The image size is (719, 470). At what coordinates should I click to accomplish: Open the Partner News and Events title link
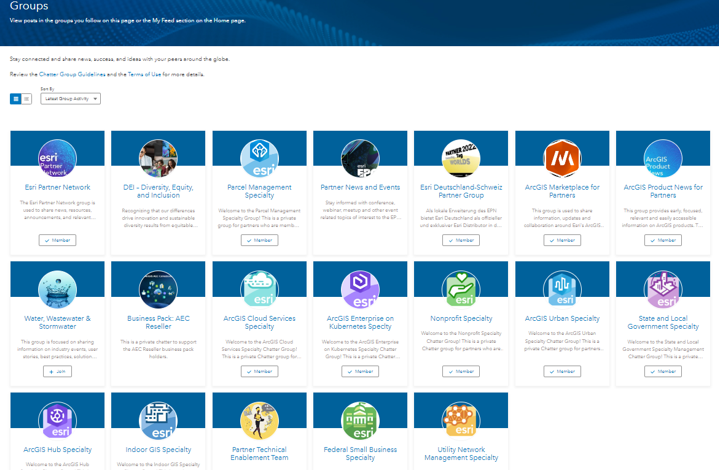coord(360,187)
